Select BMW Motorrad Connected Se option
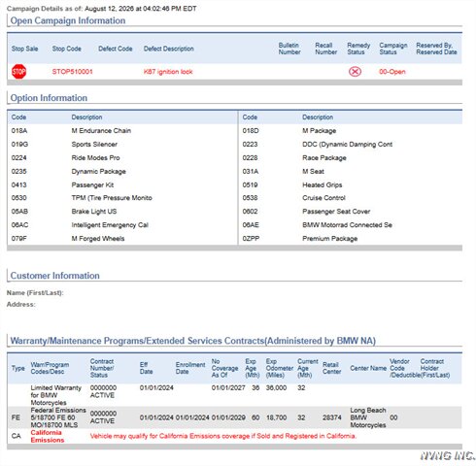 coord(347,225)
